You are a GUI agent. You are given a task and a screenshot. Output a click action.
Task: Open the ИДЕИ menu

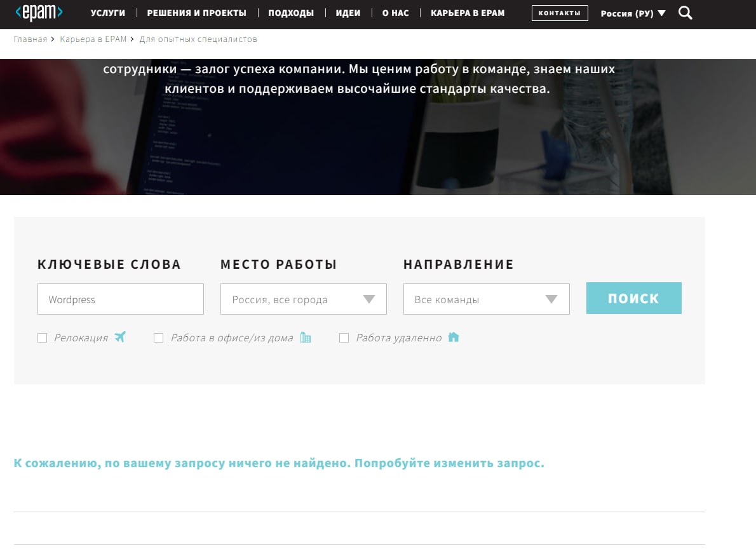(348, 13)
